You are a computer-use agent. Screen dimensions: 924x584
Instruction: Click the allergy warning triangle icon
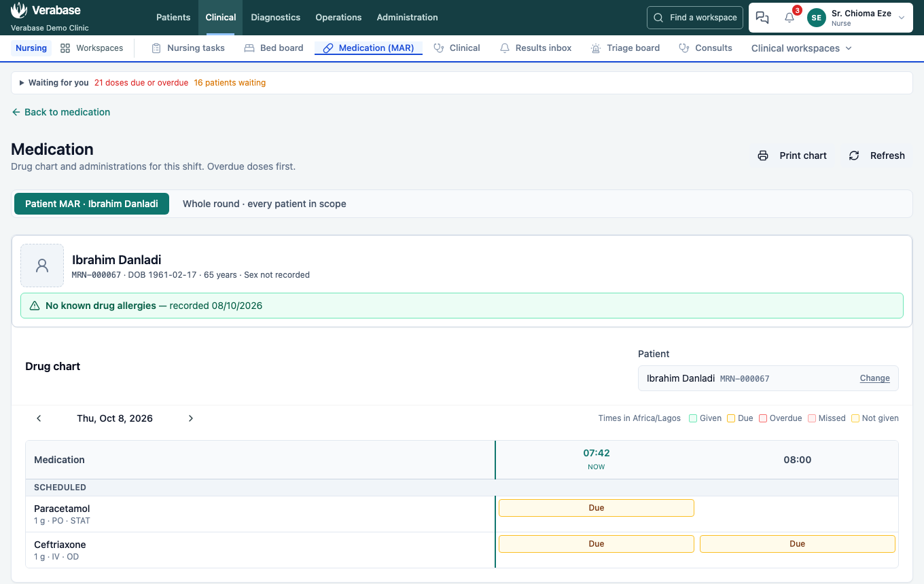click(x=35, y=306)
